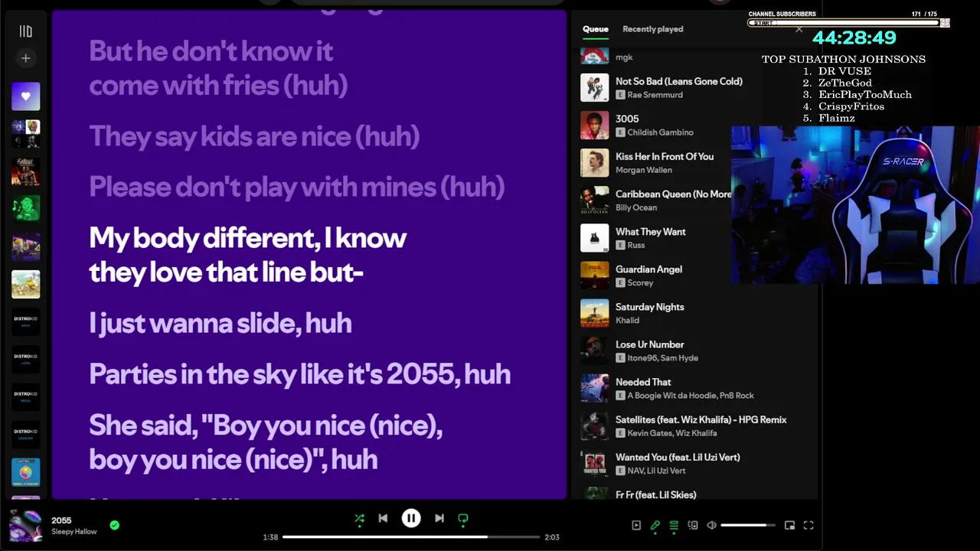Seek within the song progress bar
This screenshot has width=980, height=551.
[411, 537]
